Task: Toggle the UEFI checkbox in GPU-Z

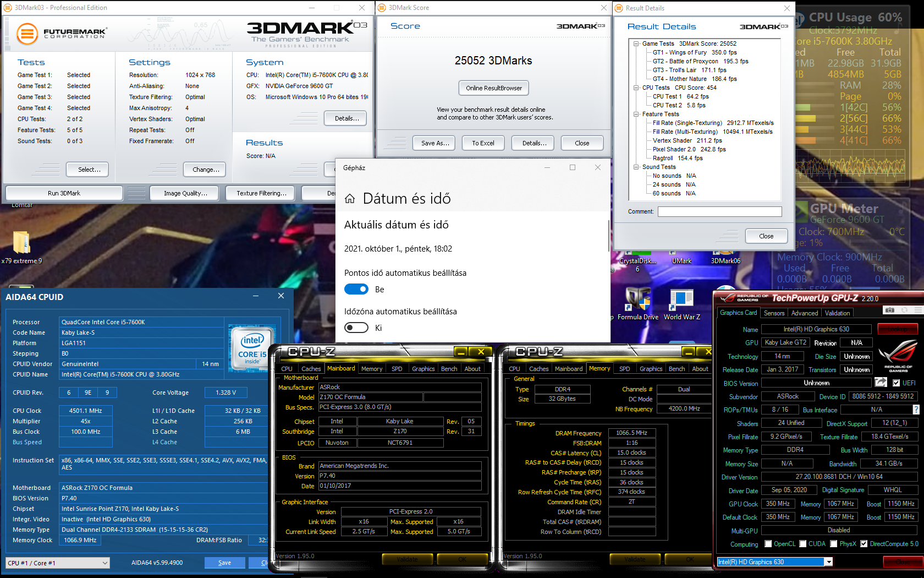Action: pyautogui.click(x=897, y=383)
